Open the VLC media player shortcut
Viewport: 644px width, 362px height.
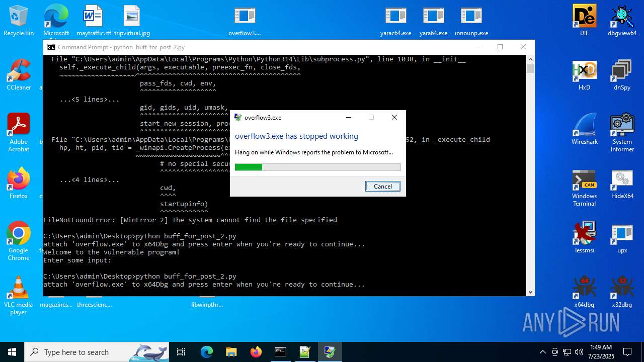(x=19, y=296)
